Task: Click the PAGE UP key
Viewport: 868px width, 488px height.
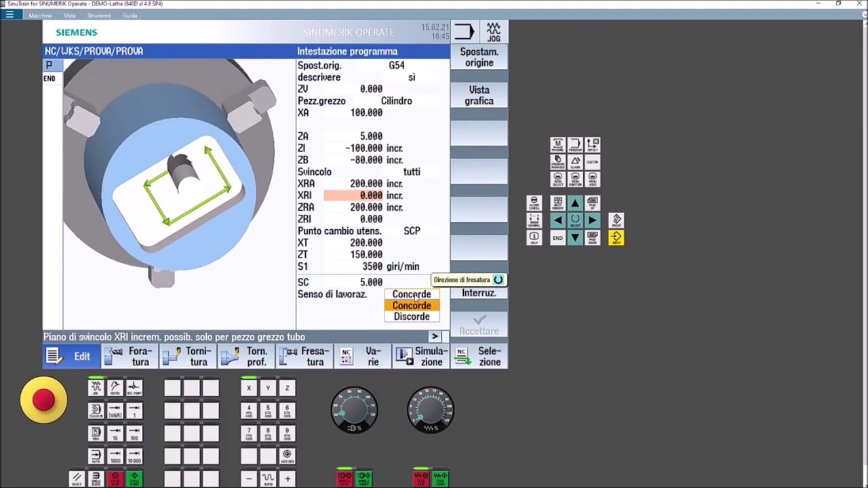Action: click(x=593, y=203)
